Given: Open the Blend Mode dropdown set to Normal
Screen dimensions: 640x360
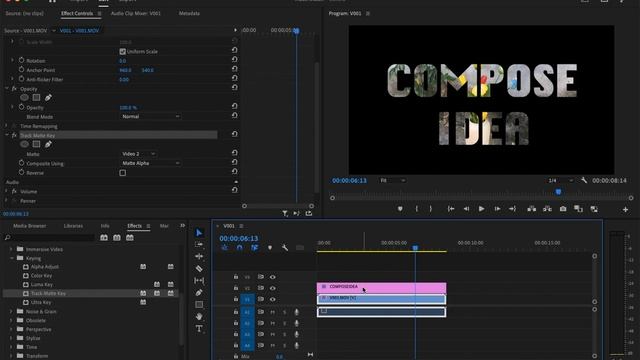Looking at the screenshot, I should click(x=151, y=116).
